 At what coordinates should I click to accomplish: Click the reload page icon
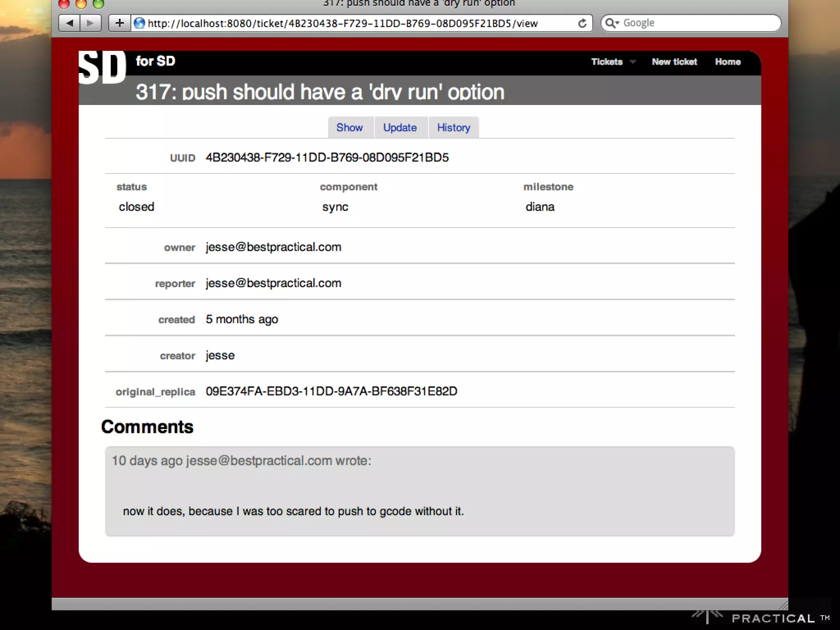(582, 23)
